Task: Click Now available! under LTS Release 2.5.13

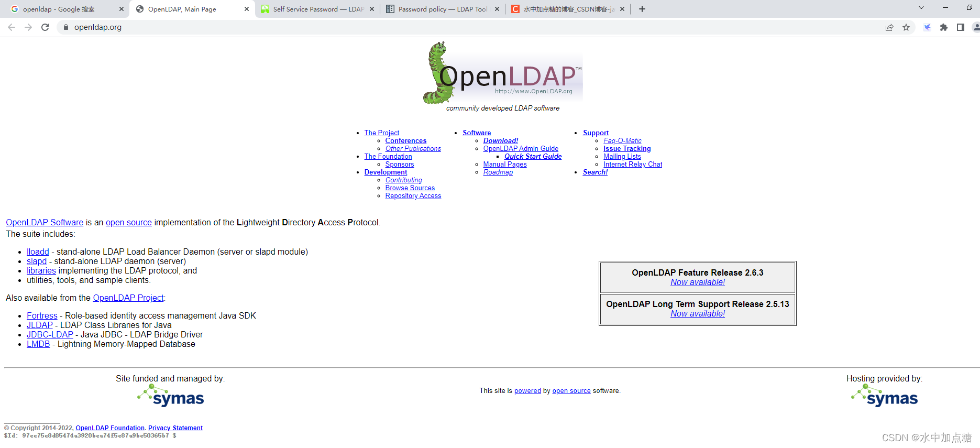Action: (698, 314)
